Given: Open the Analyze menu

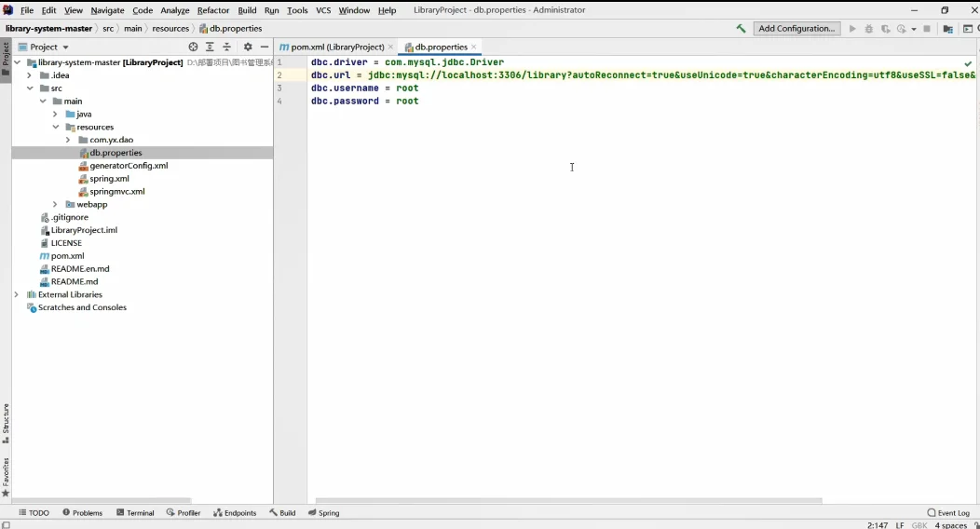Looking at the screenshot, I should (x=175, y=10).
